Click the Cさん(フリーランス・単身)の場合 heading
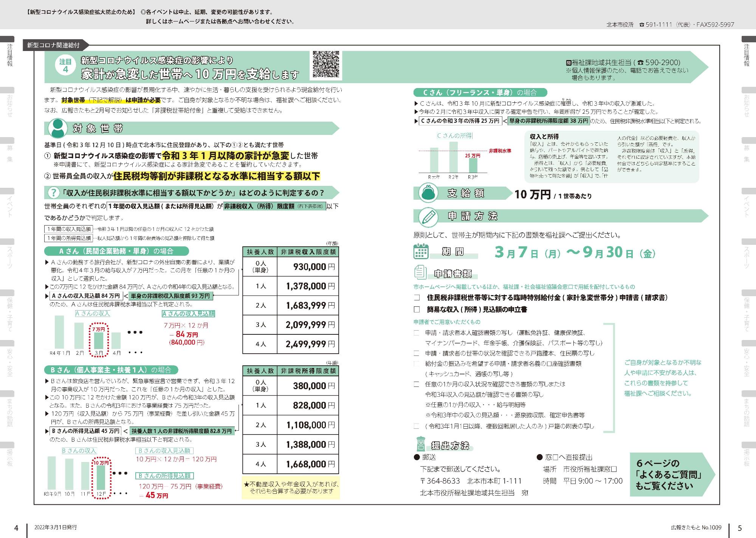Viewport: 756px width, 538px height. [480, 92]
